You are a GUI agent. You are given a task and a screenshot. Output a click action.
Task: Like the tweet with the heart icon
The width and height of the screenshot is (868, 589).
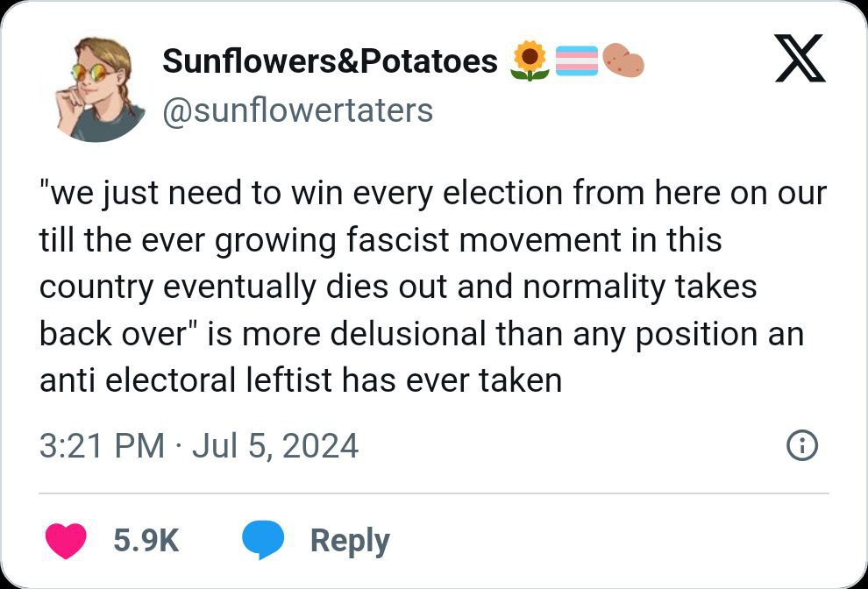click(65, 540)
